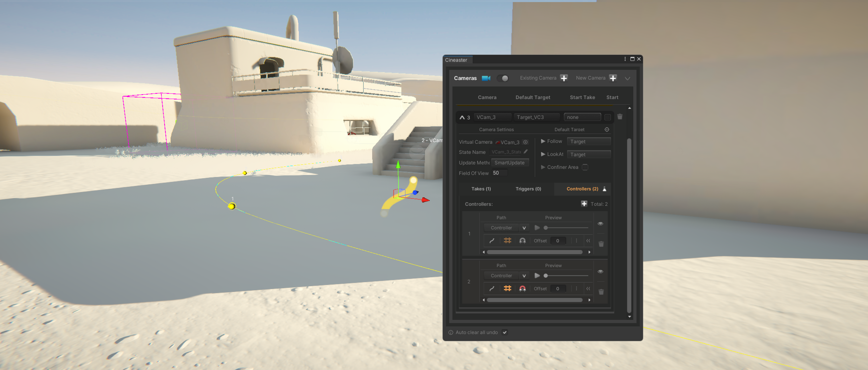
Task: Click the grid icon in controller 1
Action: (507, 241)
